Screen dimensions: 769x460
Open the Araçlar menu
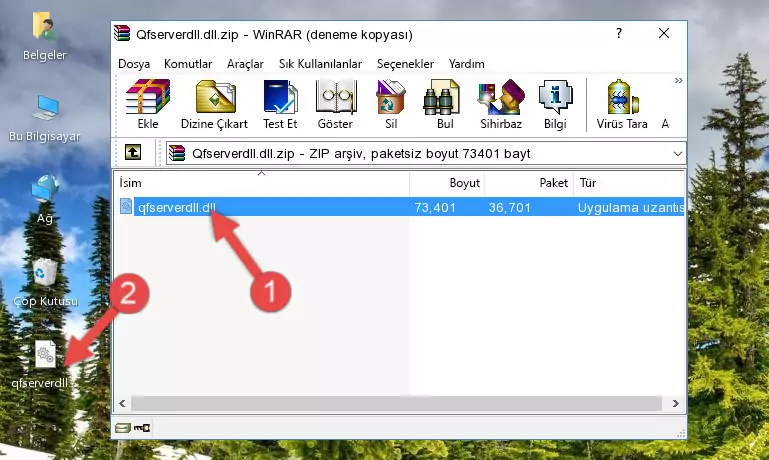point(245,64)
